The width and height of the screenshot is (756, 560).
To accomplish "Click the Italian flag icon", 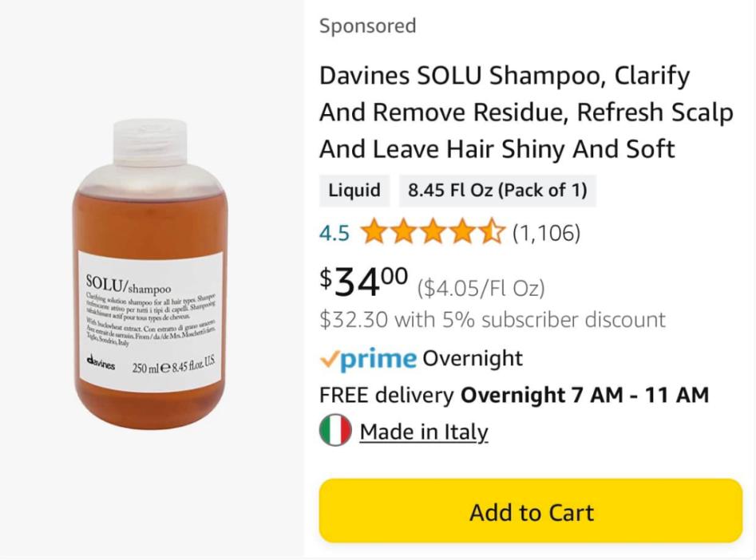I will point(335,432).
